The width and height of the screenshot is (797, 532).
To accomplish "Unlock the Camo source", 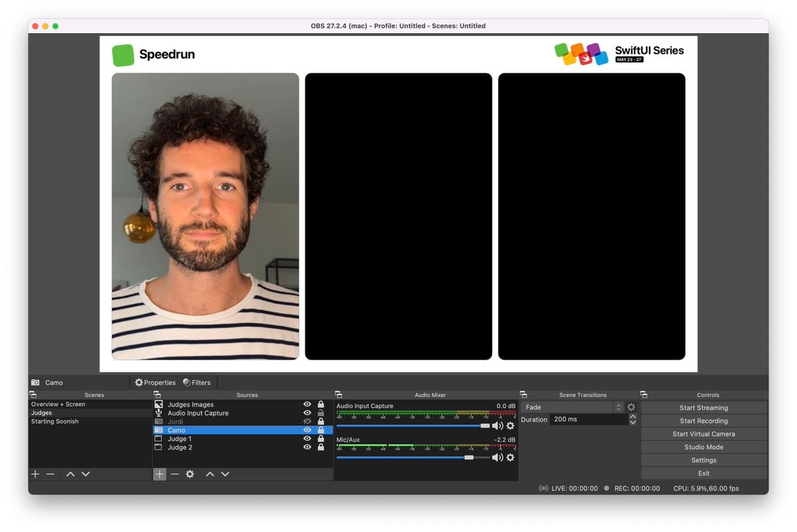I will (321, 430).
